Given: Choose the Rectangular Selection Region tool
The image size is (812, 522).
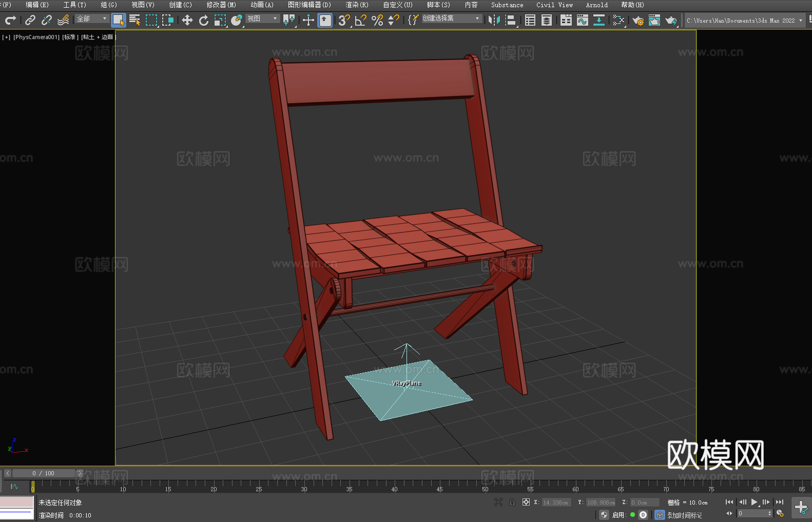Looking at the screenshot, I should click(x=151, y=20).
